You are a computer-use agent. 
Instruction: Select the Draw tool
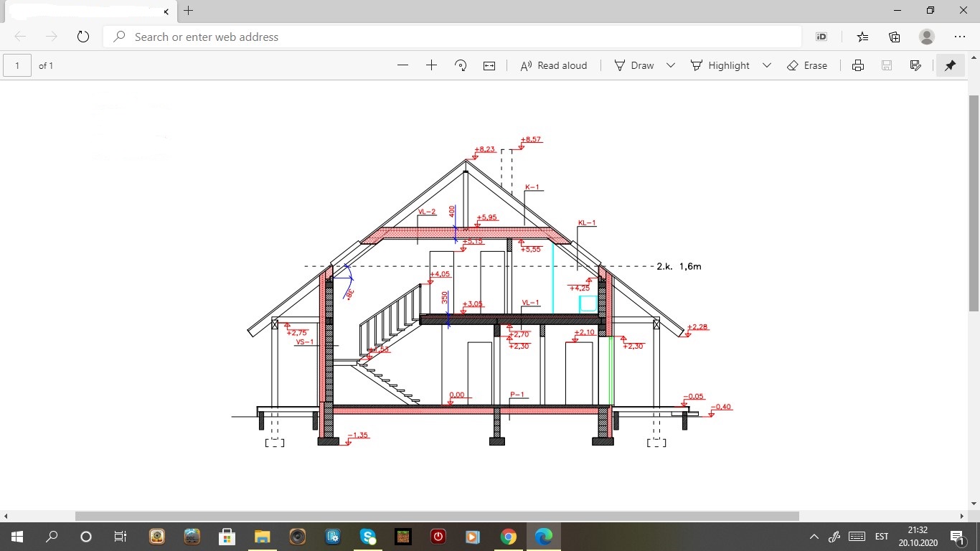pyautogui.click(x=634, y=65)
